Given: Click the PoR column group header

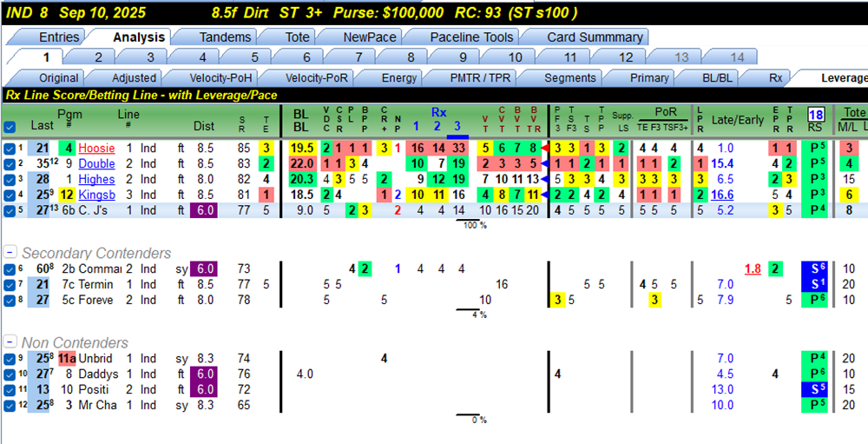Looking at the screenshot, I should [x=665, y=111].
